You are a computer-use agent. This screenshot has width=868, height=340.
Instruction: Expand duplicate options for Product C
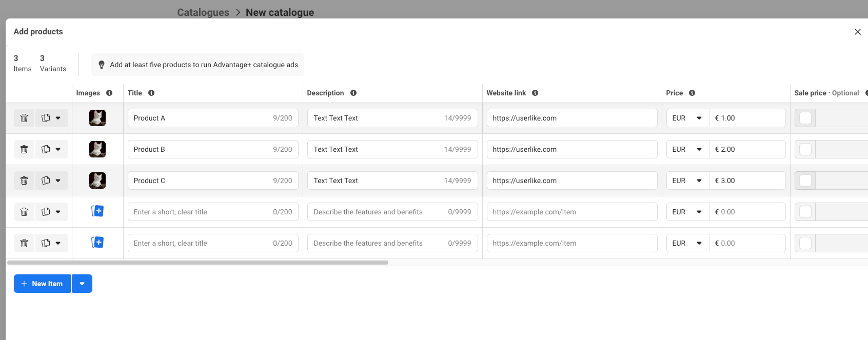(x=58, y=181)
